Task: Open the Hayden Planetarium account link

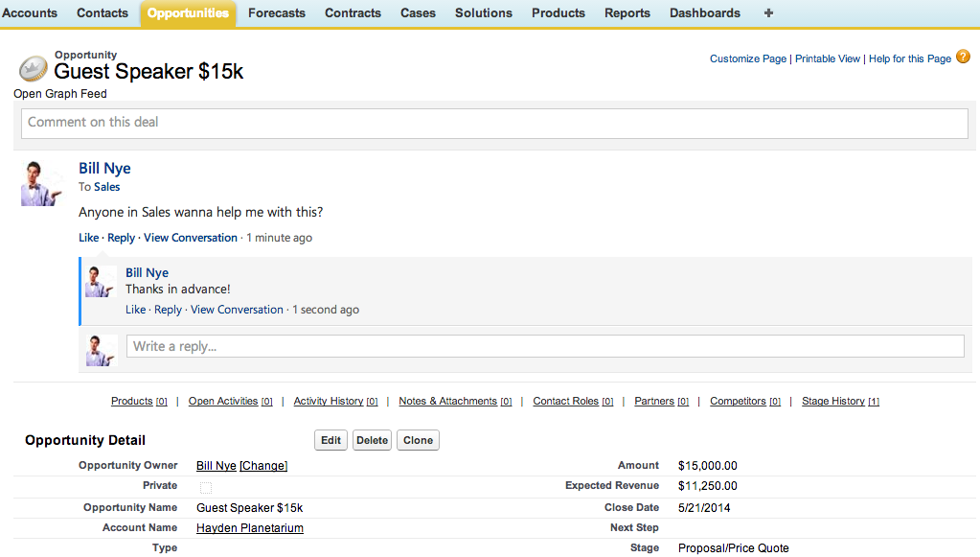Action: (x=250, y=528)
